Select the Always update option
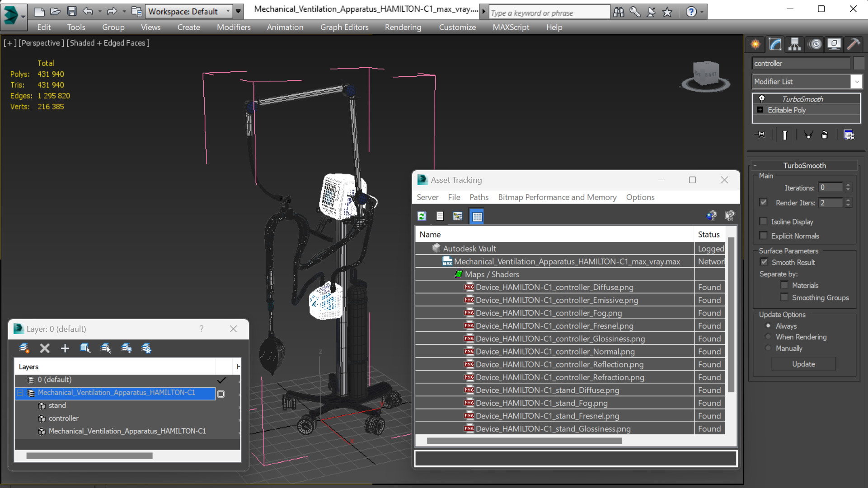The width and height of the screenshot is (868, 488). (x=768, y=325)
